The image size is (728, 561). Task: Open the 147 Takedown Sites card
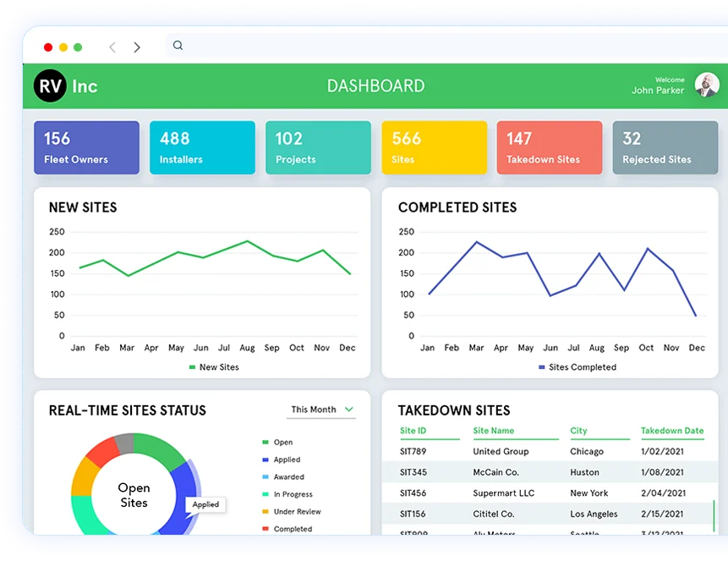coord(550,147)
